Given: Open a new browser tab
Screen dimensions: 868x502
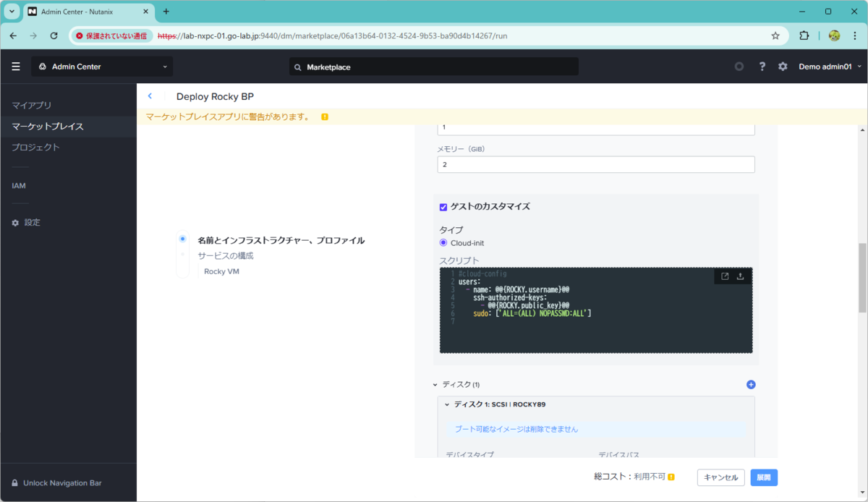Looking at the screenshot, I should tap(166, 12).
